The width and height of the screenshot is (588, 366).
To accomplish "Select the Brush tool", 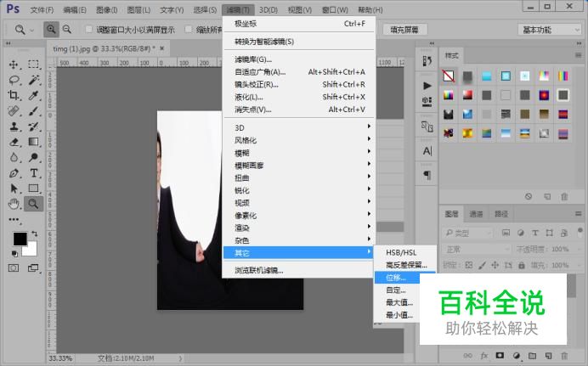I will [33, 111].
